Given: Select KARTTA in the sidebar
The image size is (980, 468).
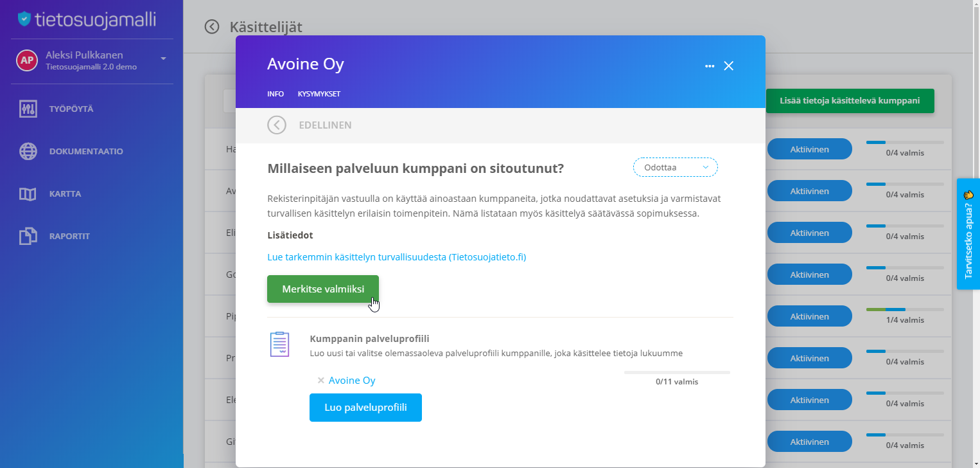Looking at the screenshot, I should [65, 194].
